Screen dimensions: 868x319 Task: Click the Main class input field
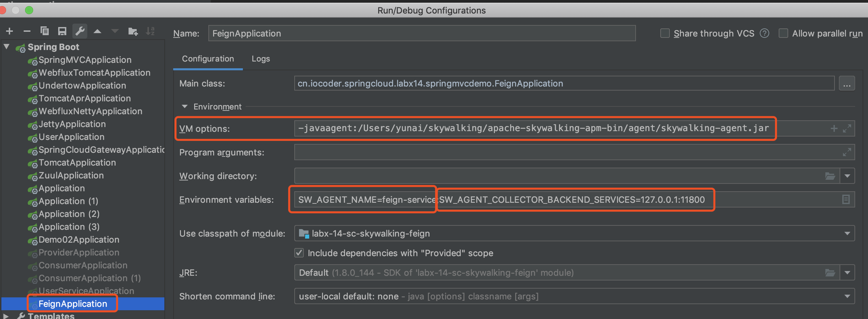(x=564, y=83)
